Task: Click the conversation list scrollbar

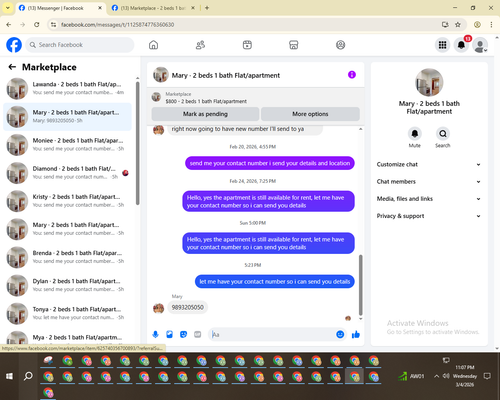Action: (x=138, y=143)
